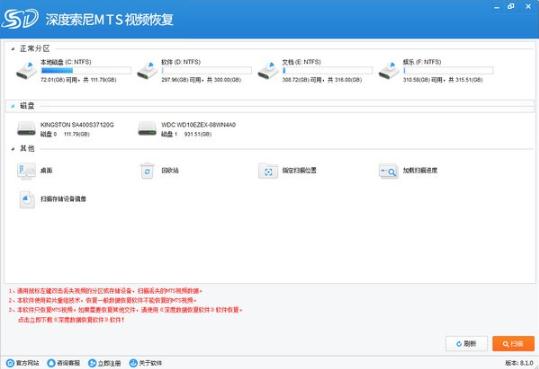
Task: Collapse the 其他 section
Action: pos(13,149)
